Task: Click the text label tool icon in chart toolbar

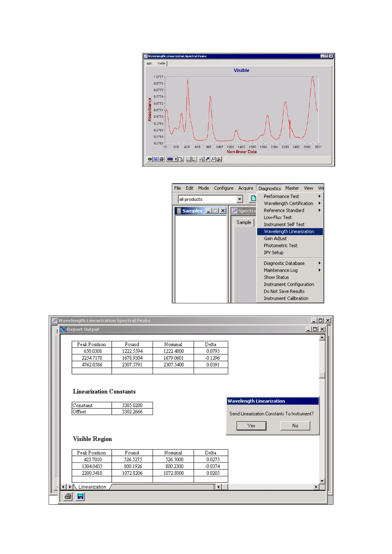Action: (201, 159)
